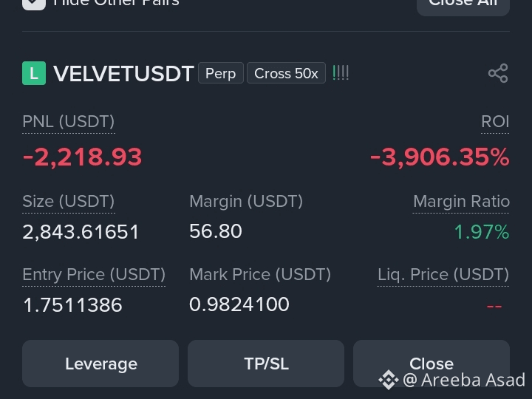Image resolution: width=532 pixels, height=399 pixels.
Task: Tap the -3,906.35% ROI value
Action: click(440, 157)
